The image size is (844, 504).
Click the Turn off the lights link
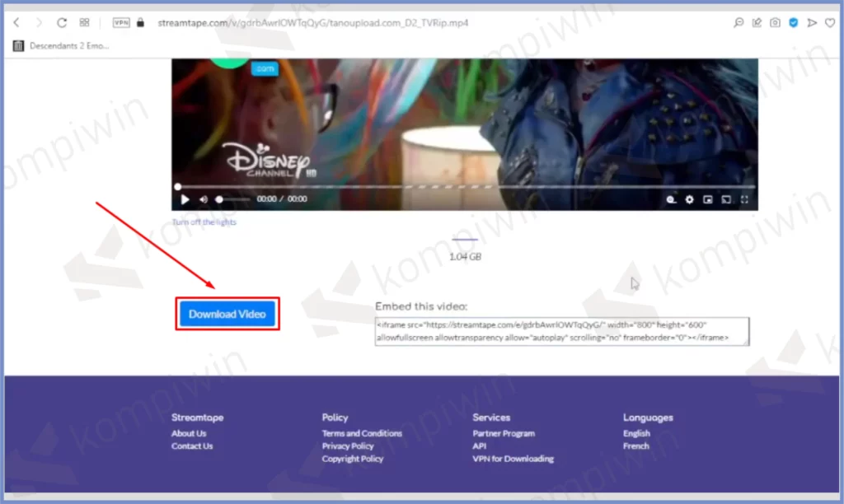[204, 222]
